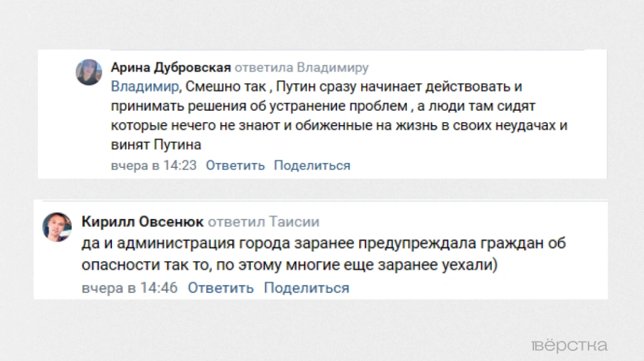Click the line 'опасности так то, по этому многие'
Screen dimensions: 644x361
(289, 265)
